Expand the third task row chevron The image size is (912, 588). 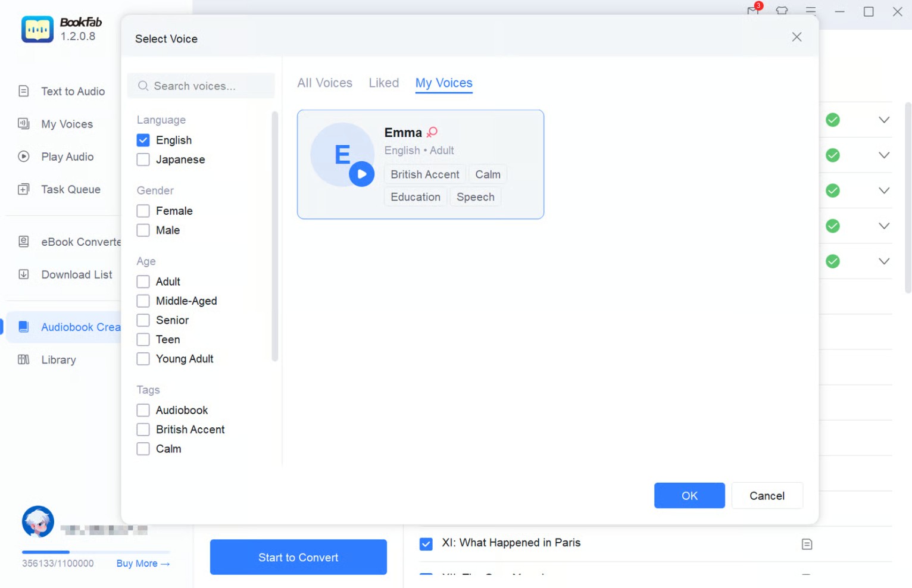pyautogui.click(x=884, y=190)
